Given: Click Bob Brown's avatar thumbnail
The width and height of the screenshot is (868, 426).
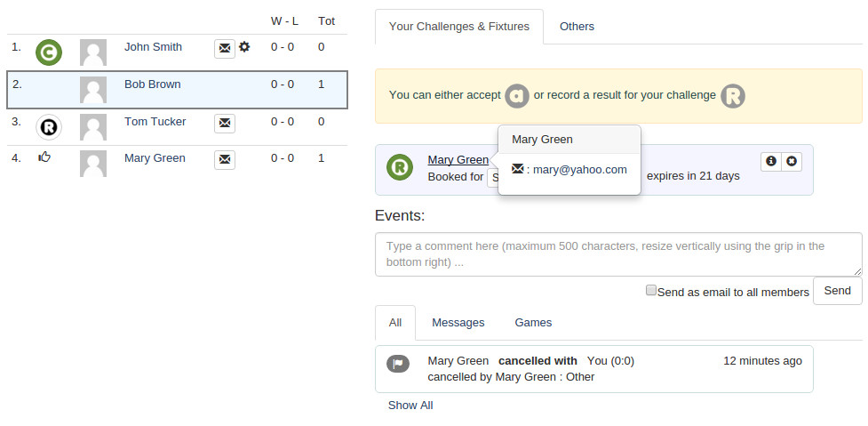Looking at the screenshot, I should pyautogui.click(x=93, y=90).
